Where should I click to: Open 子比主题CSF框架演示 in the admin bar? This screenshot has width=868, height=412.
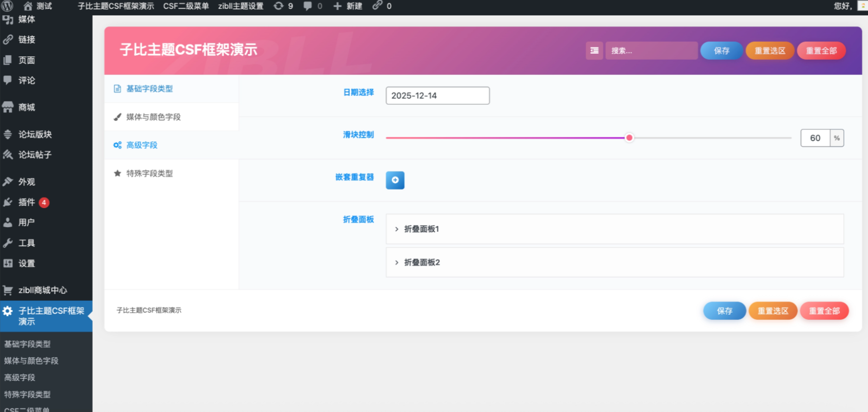point(116,6)
